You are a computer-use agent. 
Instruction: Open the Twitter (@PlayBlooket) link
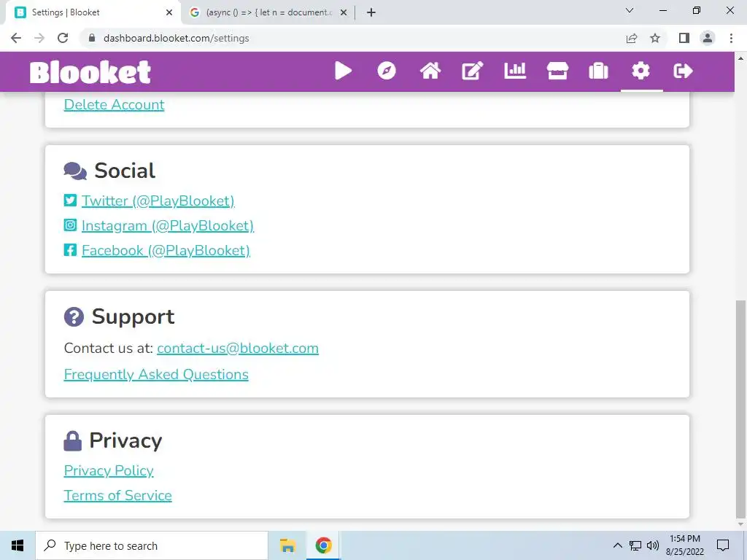click(x=158, y=201)
